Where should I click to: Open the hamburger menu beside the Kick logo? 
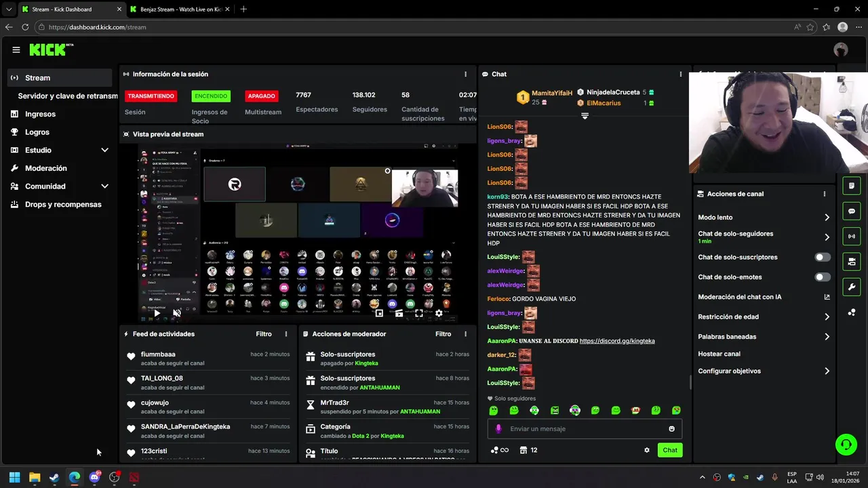click(16, 49)
